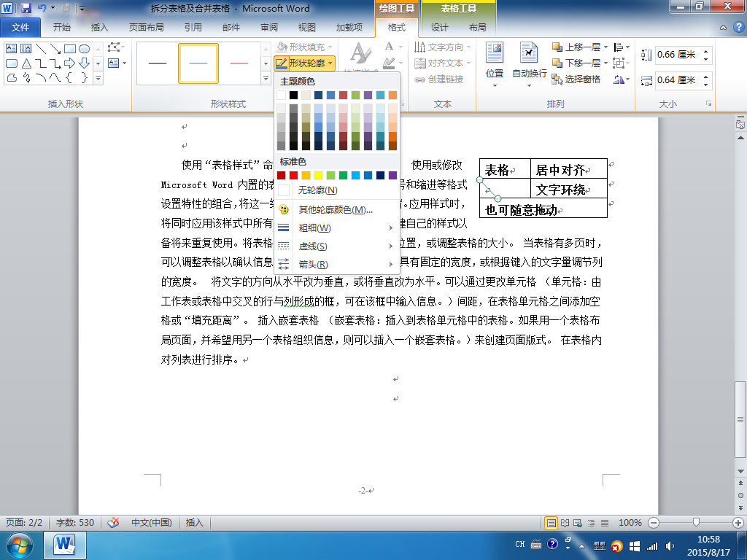Click the Bring Forward (上移一层) icon
The height and width of the screenshot is (560, 747).
click(557, 47)
